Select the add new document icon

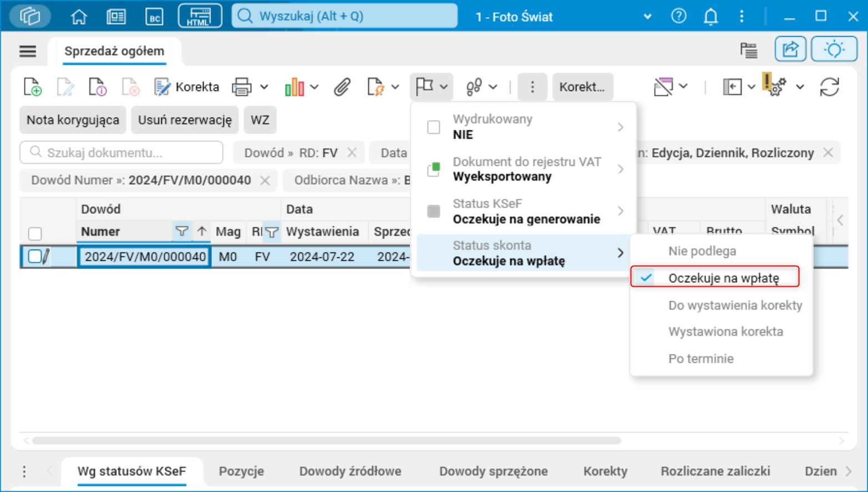33,87
